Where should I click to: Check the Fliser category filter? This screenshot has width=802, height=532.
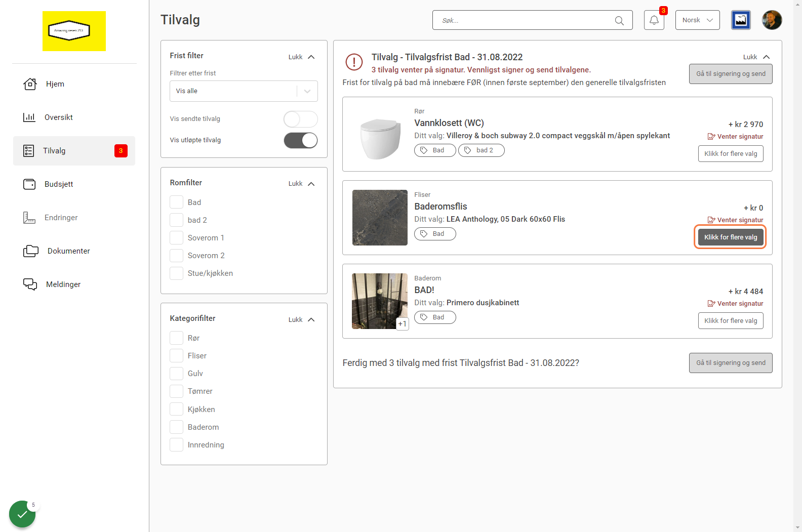176,356
